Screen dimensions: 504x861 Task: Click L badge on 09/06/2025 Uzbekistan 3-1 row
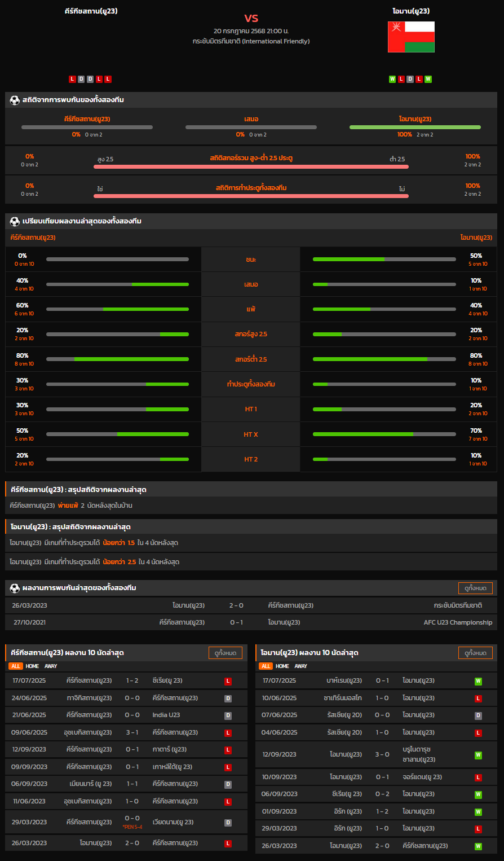pos(228,733)
